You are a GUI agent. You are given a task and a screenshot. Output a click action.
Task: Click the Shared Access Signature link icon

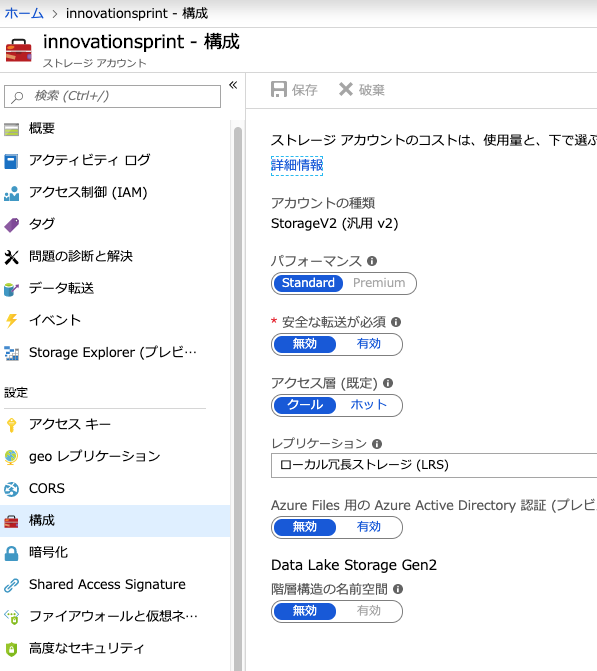pyautogui.click(x=12, y=585)
